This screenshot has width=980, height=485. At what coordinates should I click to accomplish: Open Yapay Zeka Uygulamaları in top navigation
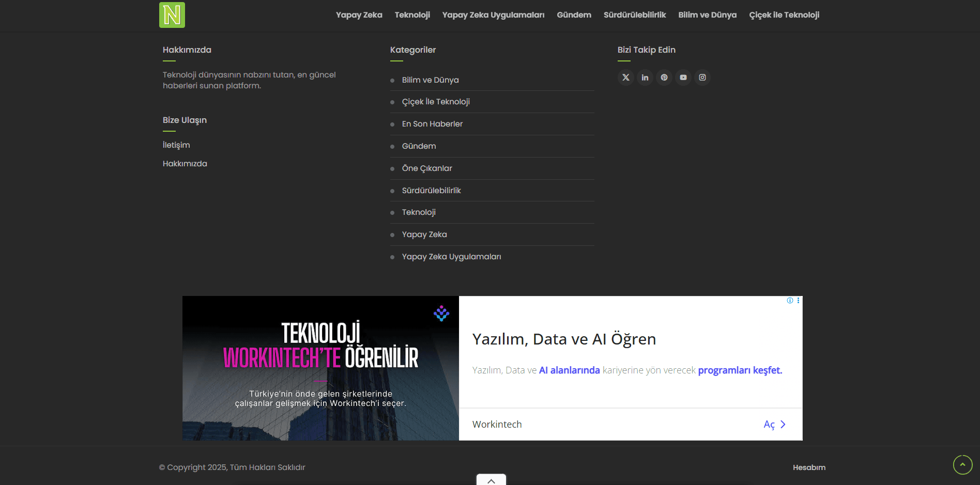click(x=494, y=15)
